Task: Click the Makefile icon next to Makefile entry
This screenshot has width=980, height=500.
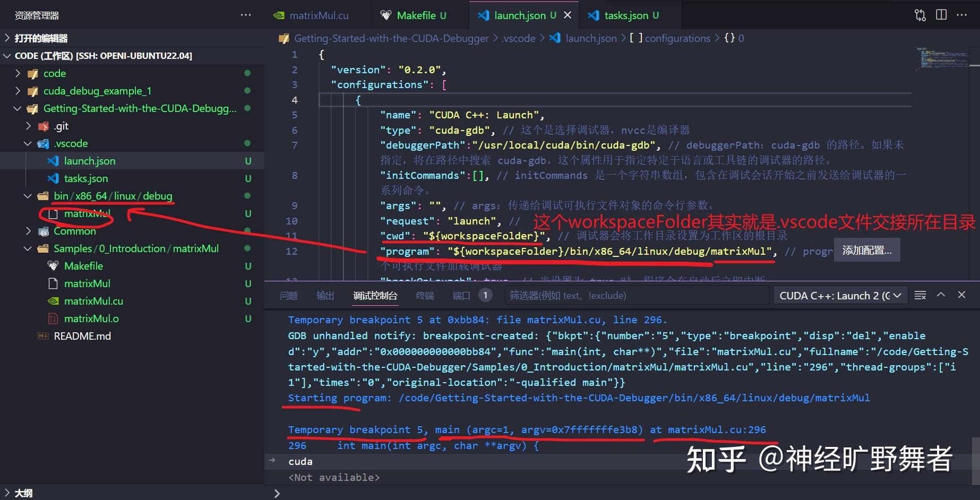Action: pyautogui.click(x=53, y=266)
